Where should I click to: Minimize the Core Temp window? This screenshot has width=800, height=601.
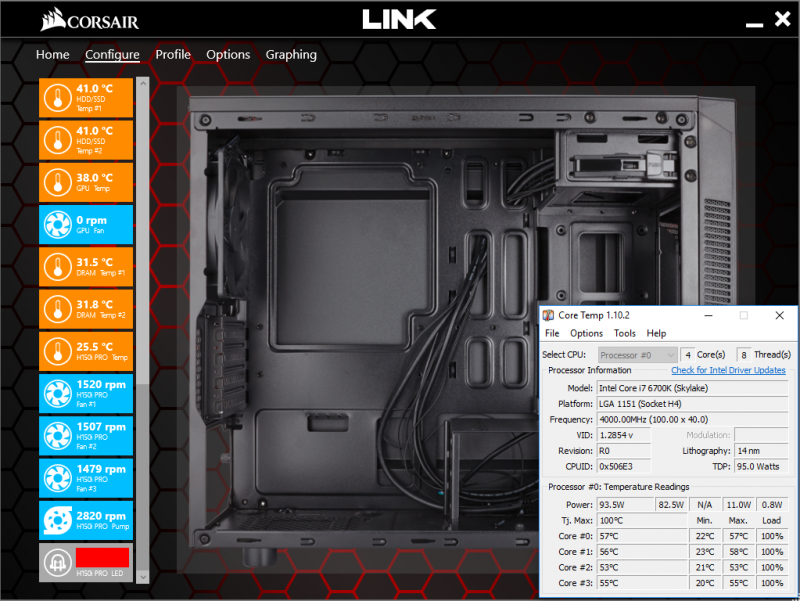click(708, 315)
